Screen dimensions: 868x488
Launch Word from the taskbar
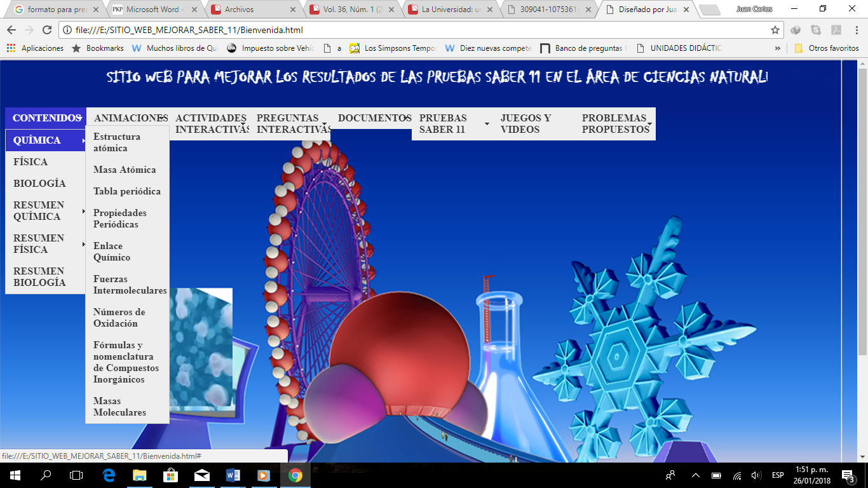tap(233, 475)
